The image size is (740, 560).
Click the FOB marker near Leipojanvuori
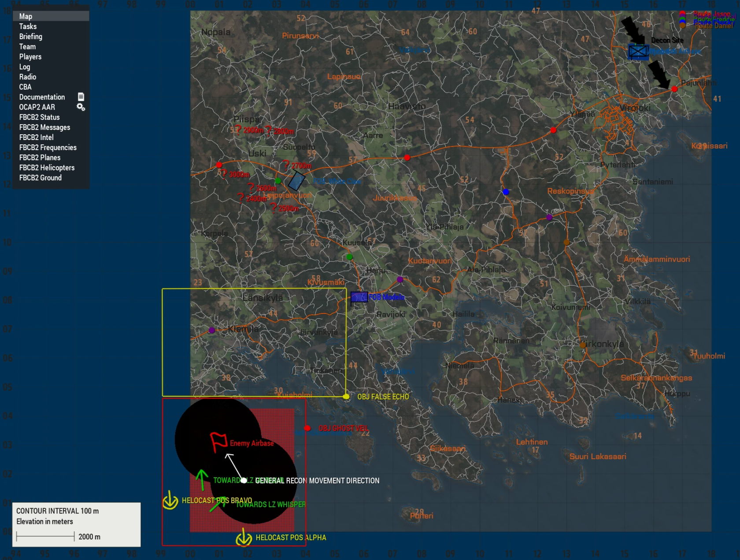pyautogui.click(x=296, y=180)
